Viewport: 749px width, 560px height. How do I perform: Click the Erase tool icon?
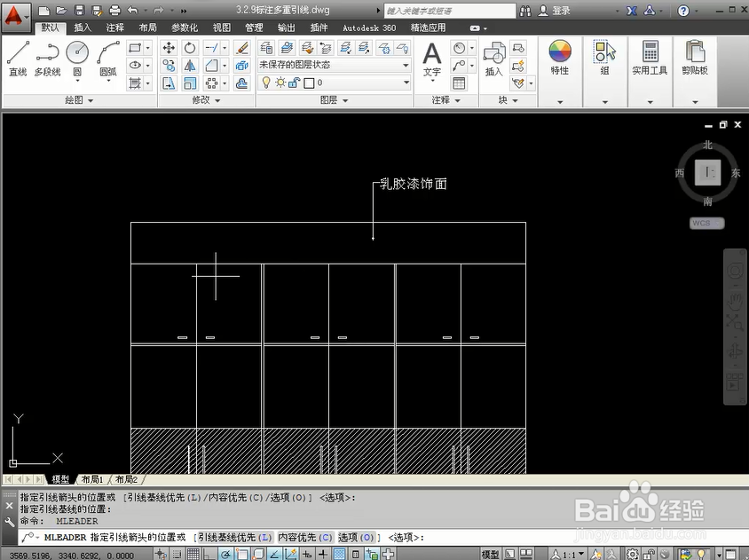[x=242, y=48]
